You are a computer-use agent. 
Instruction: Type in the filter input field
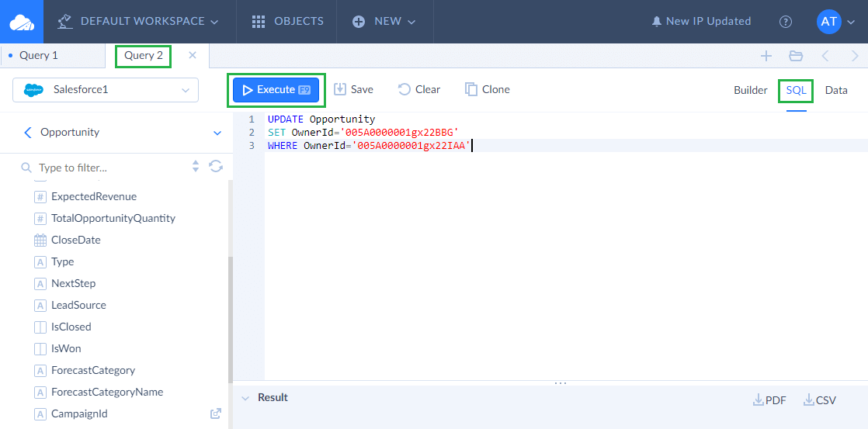pos(109,168)
